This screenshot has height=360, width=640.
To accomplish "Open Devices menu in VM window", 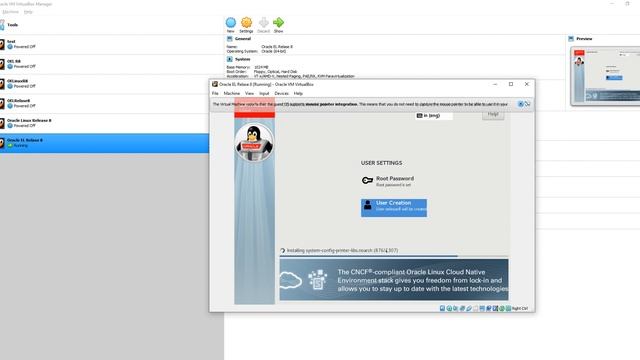I will tap(281, 93).
